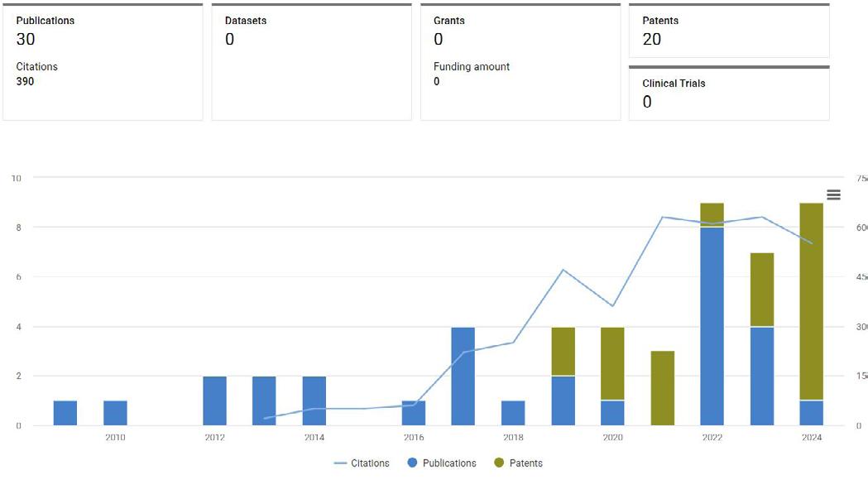Click the 2014 x-axis label
The height and width of the screenshot is (494, 868).
pyautogui.click(x=314, y=438)
